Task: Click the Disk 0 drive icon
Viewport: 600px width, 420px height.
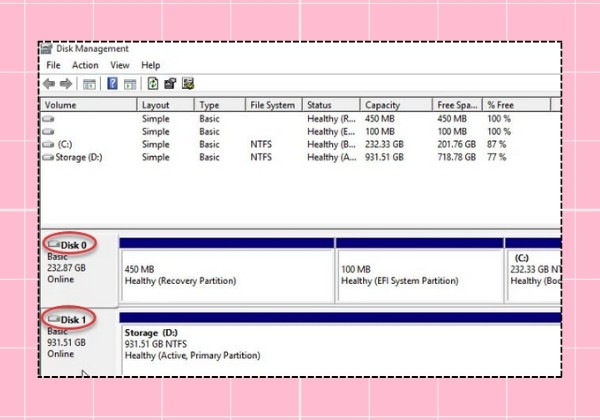Action: [54, 244]
